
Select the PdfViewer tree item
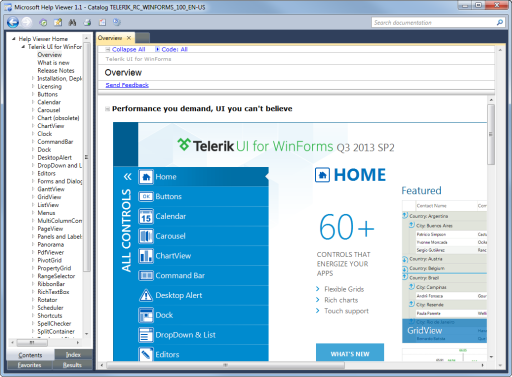51,252
